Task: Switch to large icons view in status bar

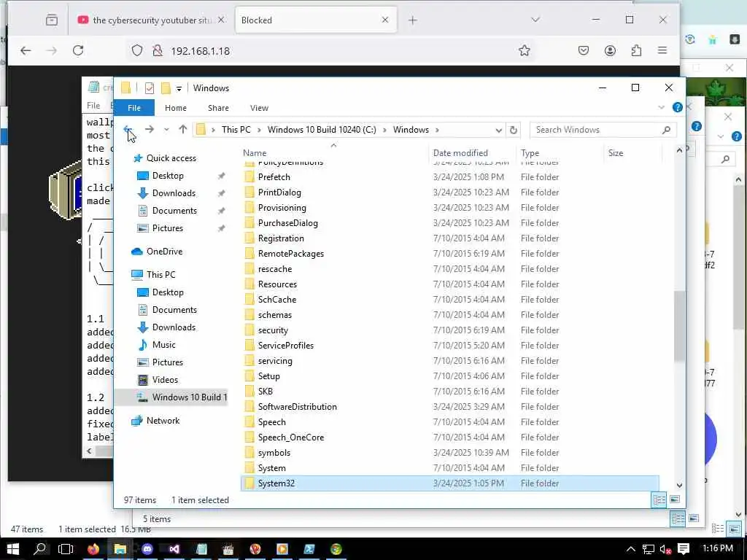Action: [x=675, y=500]
